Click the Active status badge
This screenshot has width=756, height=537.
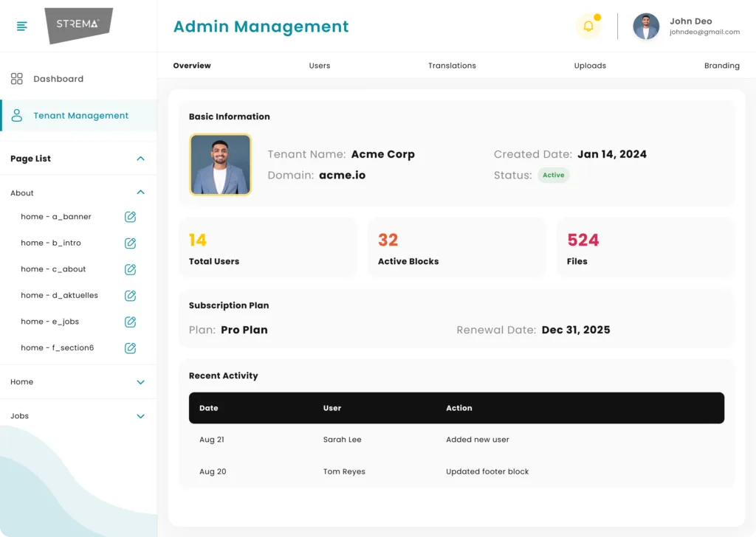pyautogui.click(x=554, y=175)
